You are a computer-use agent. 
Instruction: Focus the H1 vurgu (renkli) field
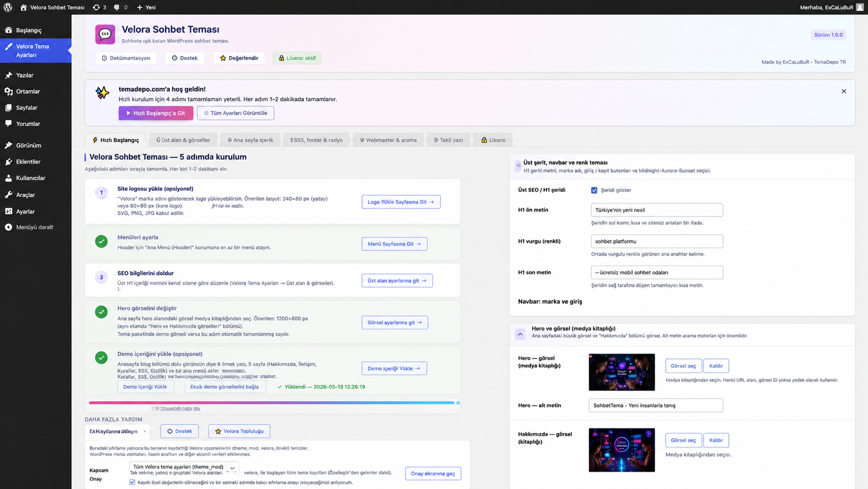click(x=657, y=241)
